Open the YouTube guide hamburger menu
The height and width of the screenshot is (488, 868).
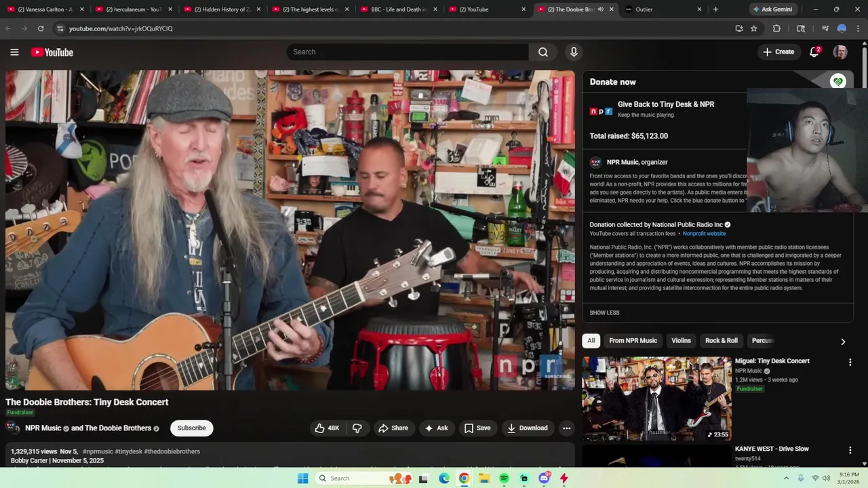point(14,52)
